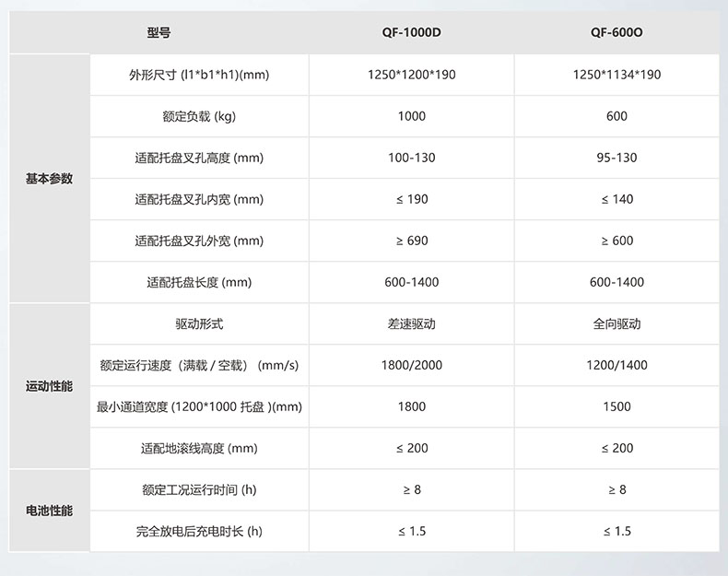Click the 1250*1134*190 dimension value
The image size is (728, 576).
(x=616, y=75)
